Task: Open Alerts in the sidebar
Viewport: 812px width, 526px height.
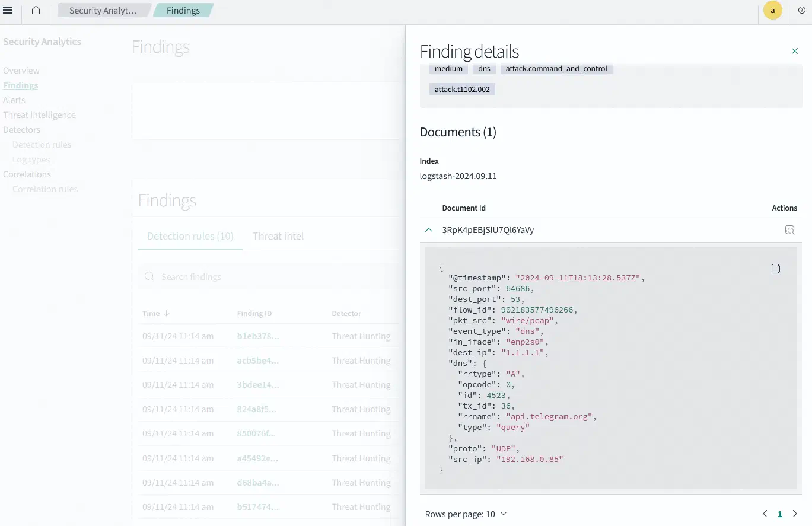Action: click(14, 100)
